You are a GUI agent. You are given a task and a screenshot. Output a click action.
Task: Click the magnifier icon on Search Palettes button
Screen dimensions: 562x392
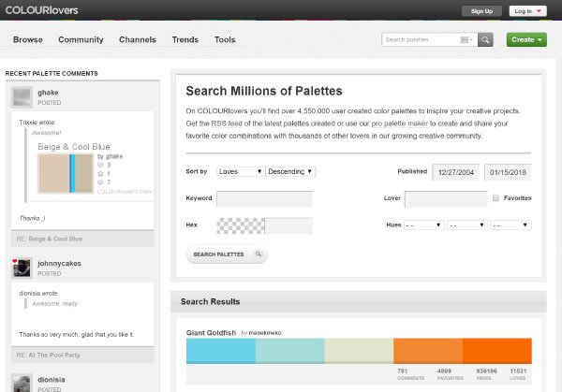click(x=259, y=254)
